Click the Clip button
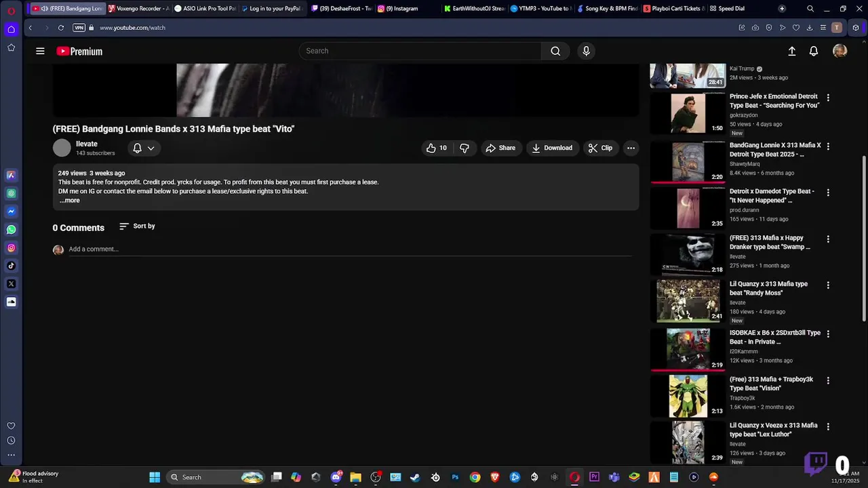Viewport: 868px width, 488px height. click(x=600, y=148)
